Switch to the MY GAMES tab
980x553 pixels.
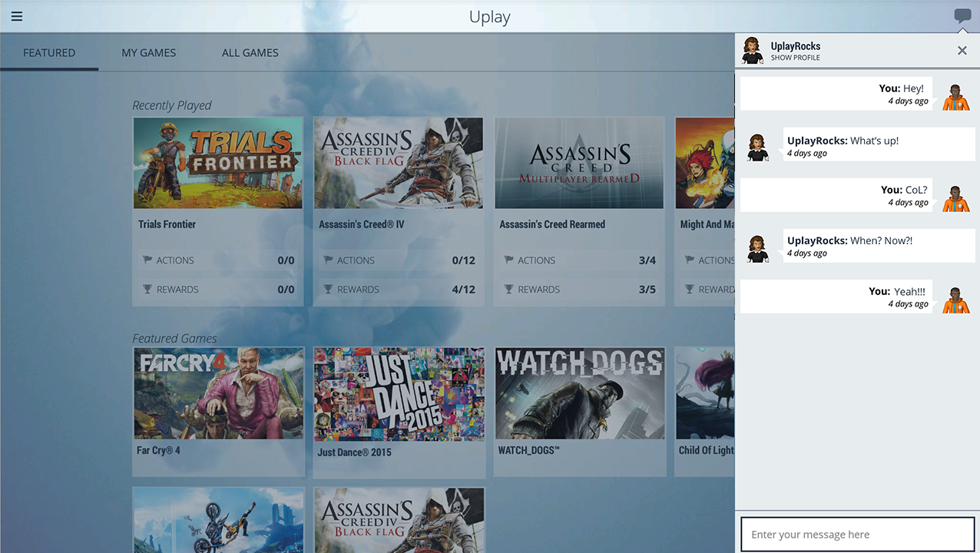click(x=149, y=53)
